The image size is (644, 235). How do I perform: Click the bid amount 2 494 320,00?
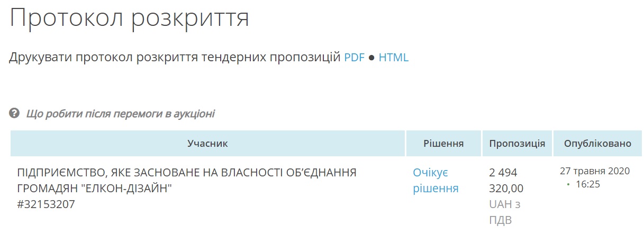point(507,181)
